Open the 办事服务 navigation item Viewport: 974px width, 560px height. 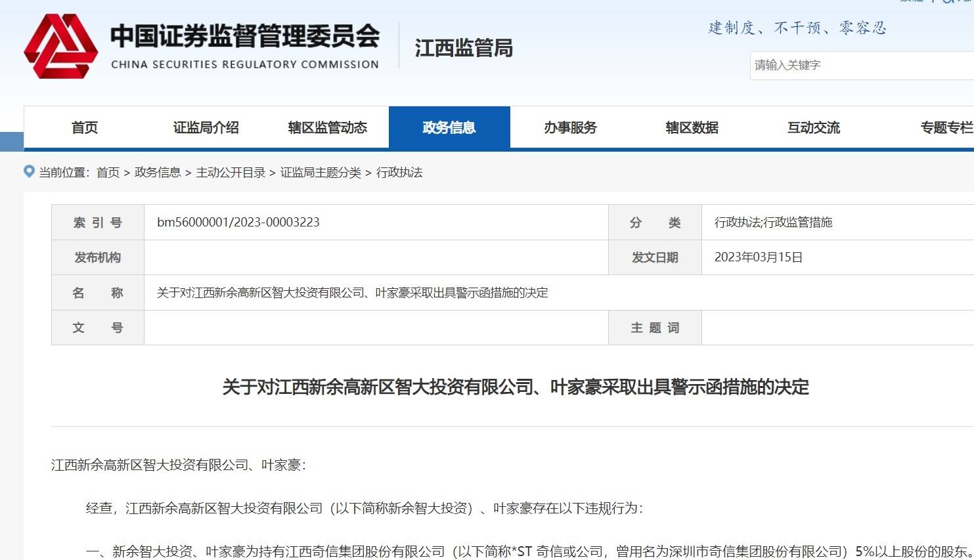tap(570, 128)
